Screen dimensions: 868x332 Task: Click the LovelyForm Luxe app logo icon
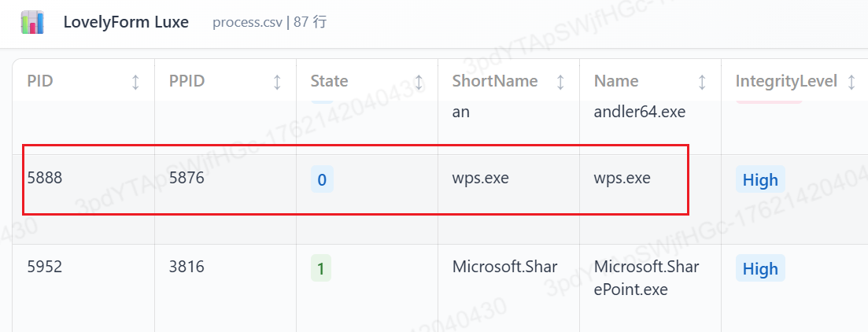point(33,22)
